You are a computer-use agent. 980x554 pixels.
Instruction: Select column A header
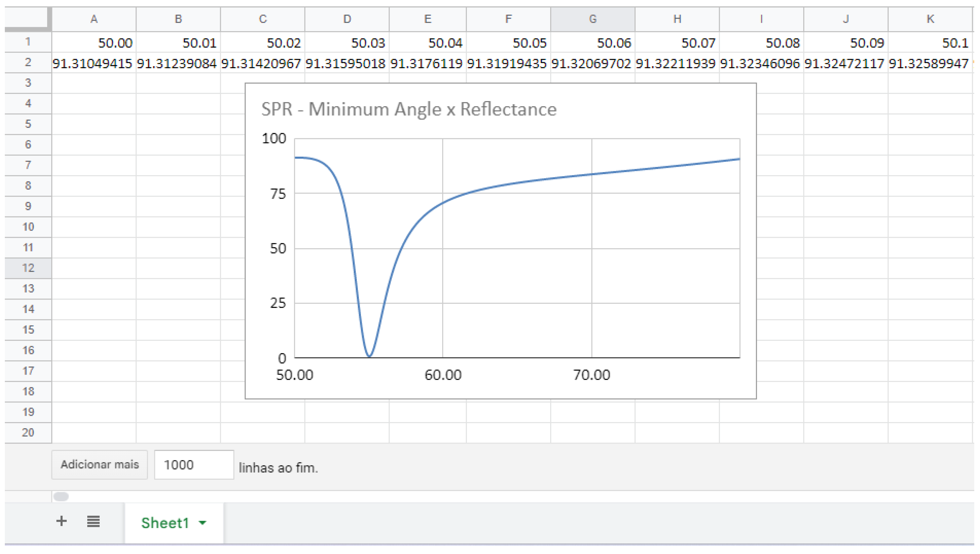tap(94, 19)
